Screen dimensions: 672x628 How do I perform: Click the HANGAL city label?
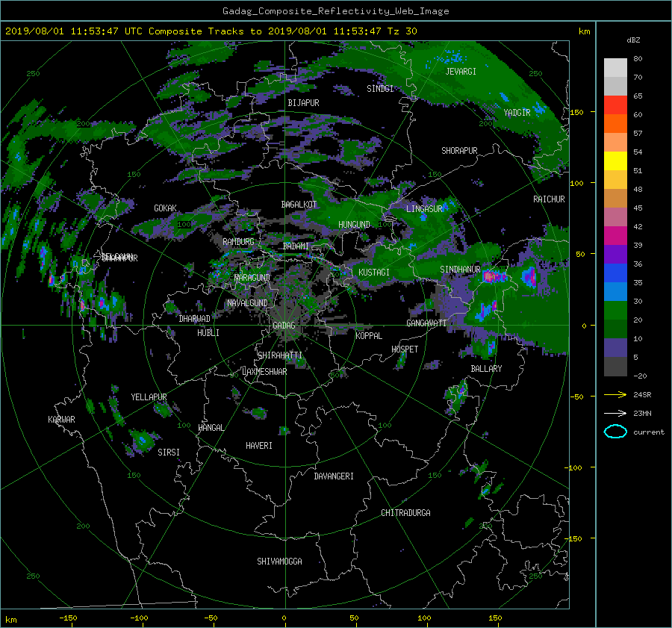tap(211, 428)
